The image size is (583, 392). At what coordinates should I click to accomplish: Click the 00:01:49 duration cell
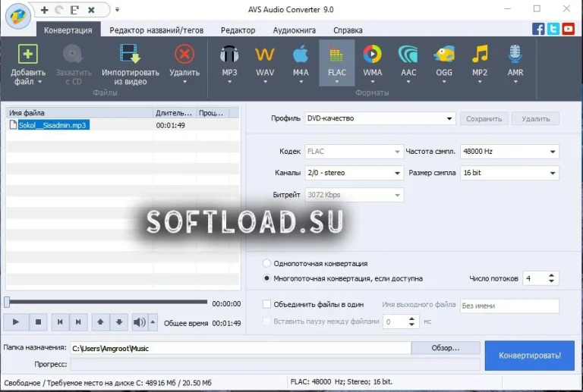[x=171, y=125]
